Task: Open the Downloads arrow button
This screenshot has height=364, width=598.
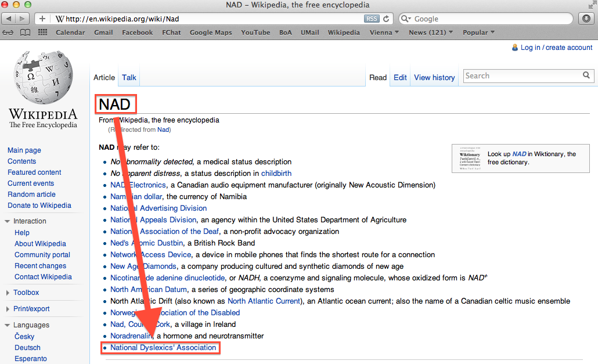Action: [586, 19]
